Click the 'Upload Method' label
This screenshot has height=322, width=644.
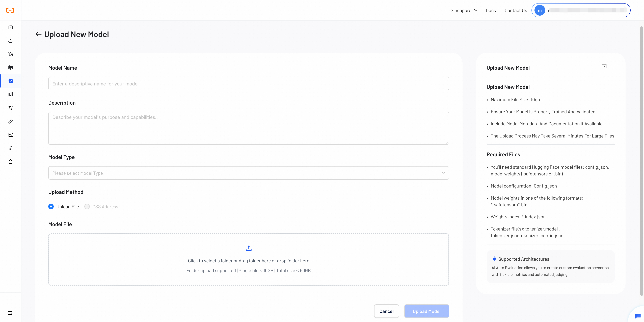point(66,192)
